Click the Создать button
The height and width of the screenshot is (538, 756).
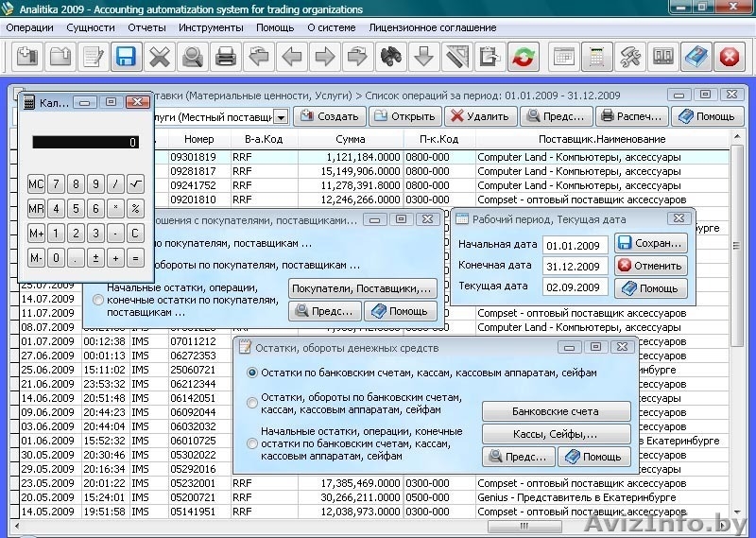(x=329, y=116)
